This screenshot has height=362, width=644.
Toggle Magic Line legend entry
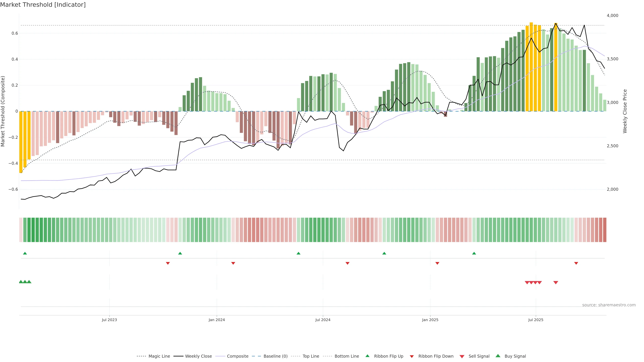coord(159,356)
